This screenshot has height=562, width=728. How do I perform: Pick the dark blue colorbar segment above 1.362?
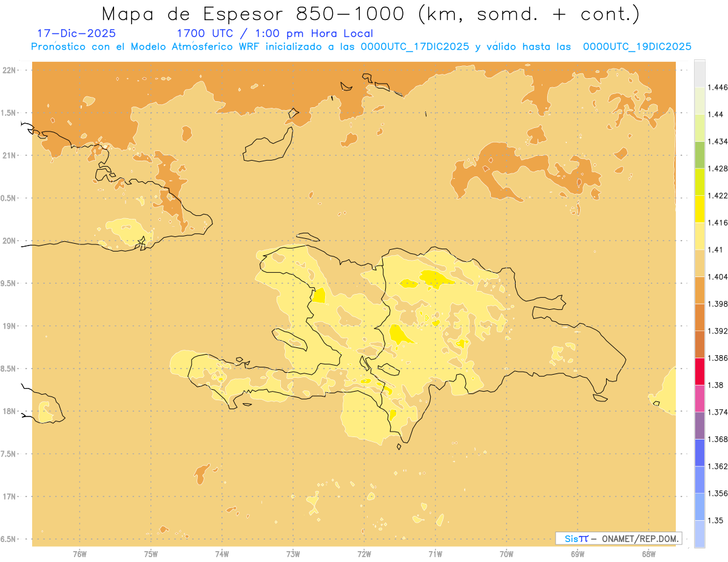699,453
